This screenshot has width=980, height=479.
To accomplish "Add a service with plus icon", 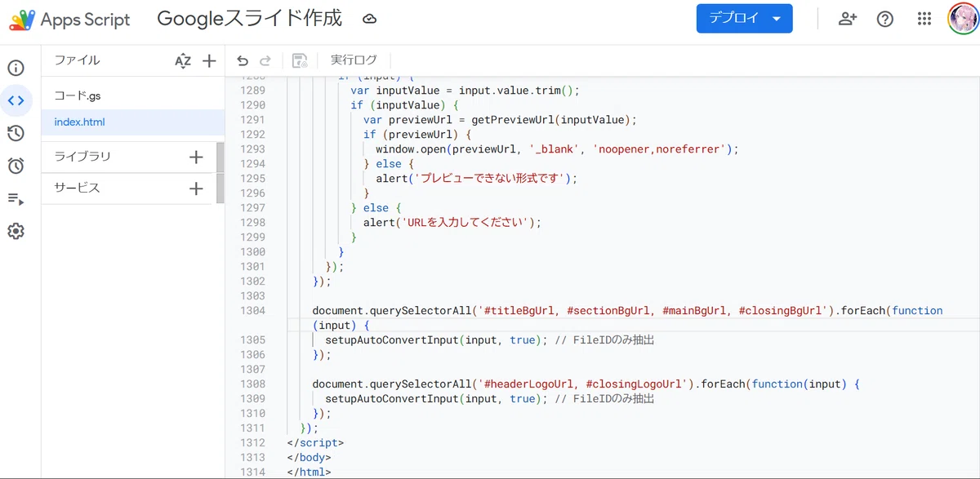I will pos(196,188).
